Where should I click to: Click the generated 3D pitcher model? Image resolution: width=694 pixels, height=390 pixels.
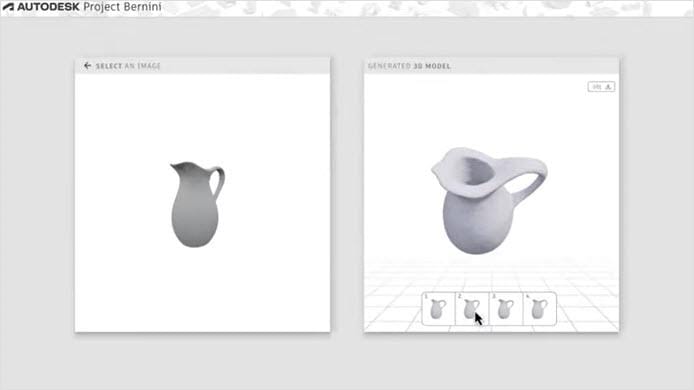(489, 201)
